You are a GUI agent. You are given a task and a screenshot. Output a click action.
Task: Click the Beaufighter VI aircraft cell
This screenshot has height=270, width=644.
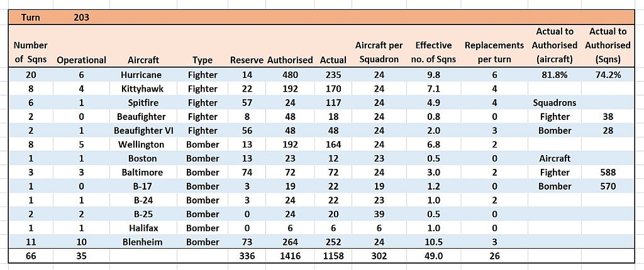tap(142, 131)
